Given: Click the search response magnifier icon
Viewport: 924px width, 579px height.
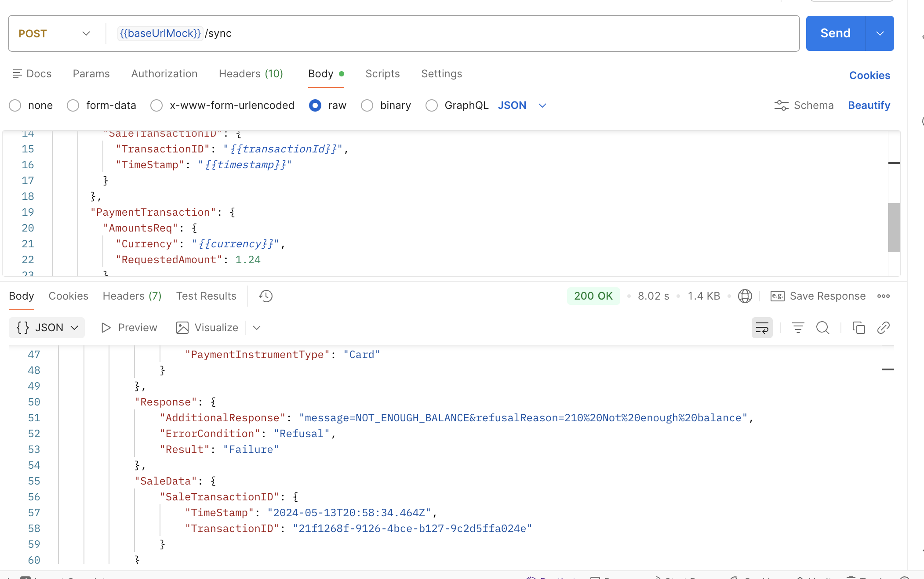Looking at the screenshot, I should (823, 328).
